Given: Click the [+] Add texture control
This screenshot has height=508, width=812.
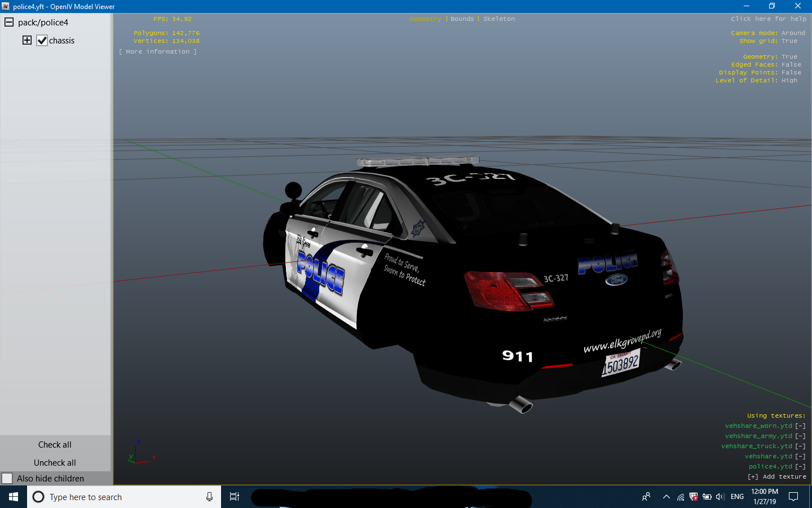Looking at the screenshot, I should click(x=776, y=476).
